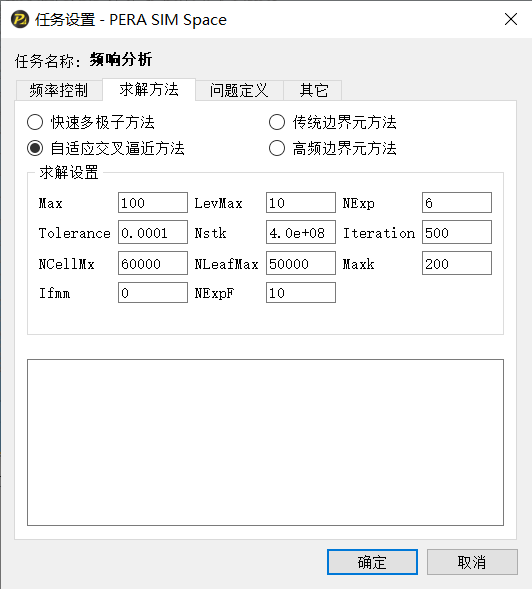Click the NCellMx input box

pos(153,263)
